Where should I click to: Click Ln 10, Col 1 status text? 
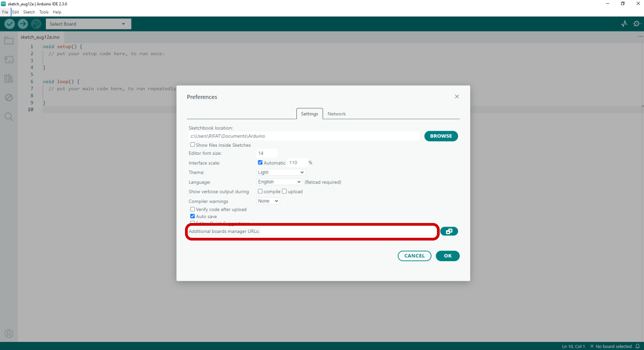pos(573,346)
